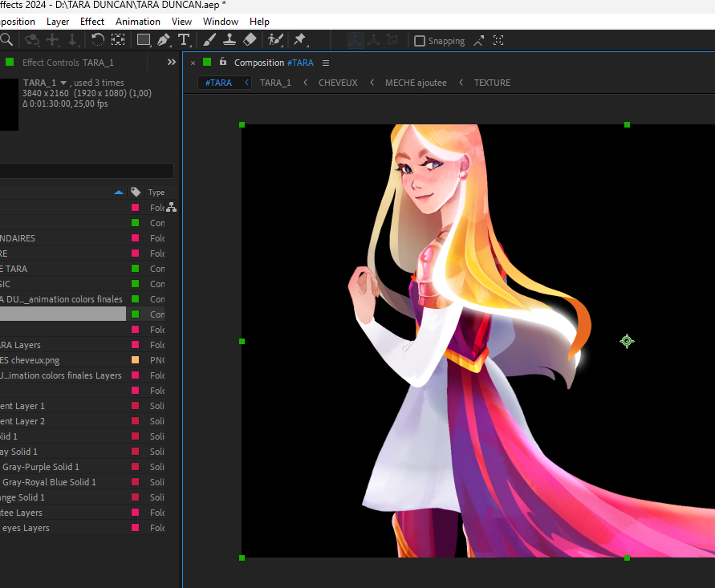Open the Animation menu

(138, 22)
